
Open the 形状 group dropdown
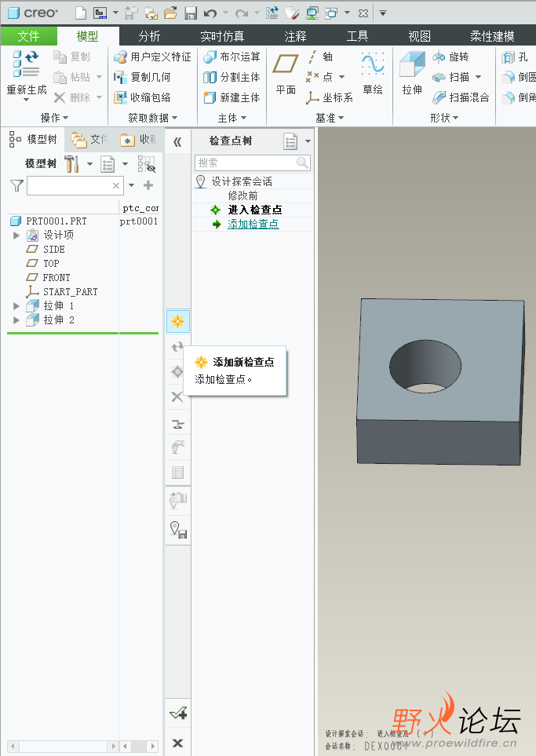click(x=444, y=118)
